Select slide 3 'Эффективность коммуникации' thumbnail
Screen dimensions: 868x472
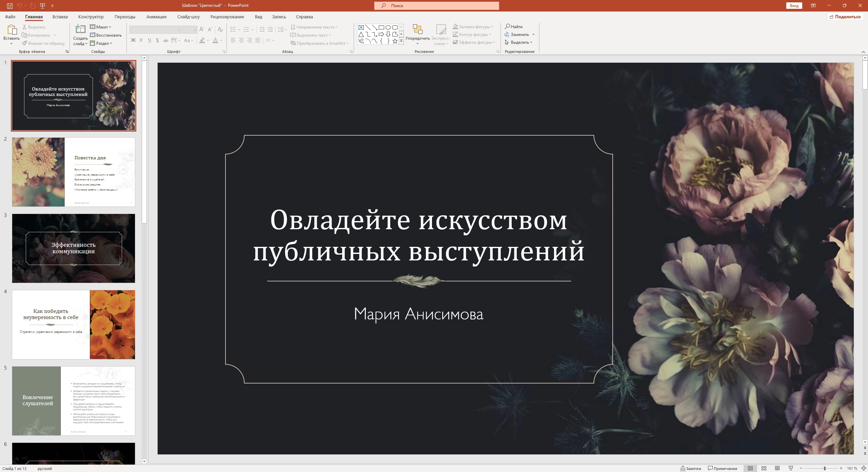click(74, 248)
